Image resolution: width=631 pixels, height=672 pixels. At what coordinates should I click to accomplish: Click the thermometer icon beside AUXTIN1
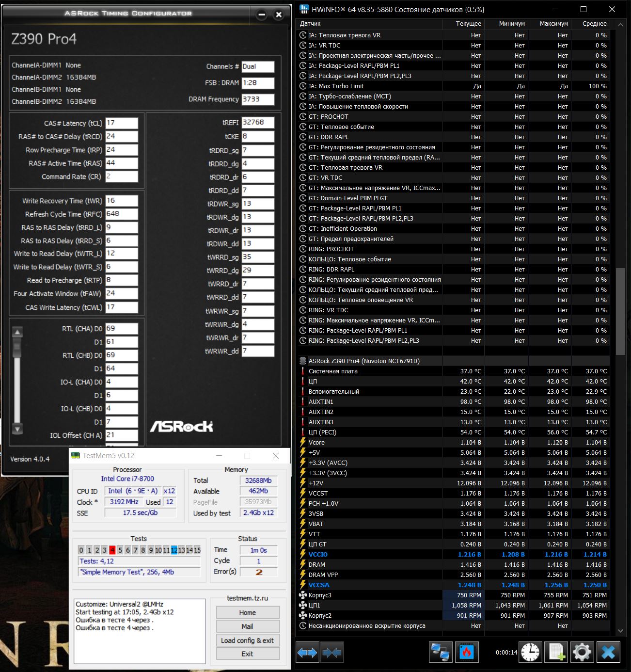303,402
